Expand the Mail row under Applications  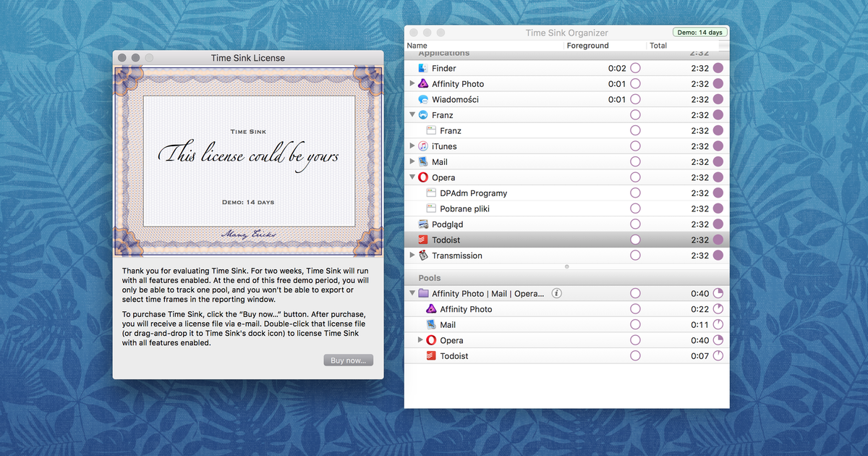point(412,162)
